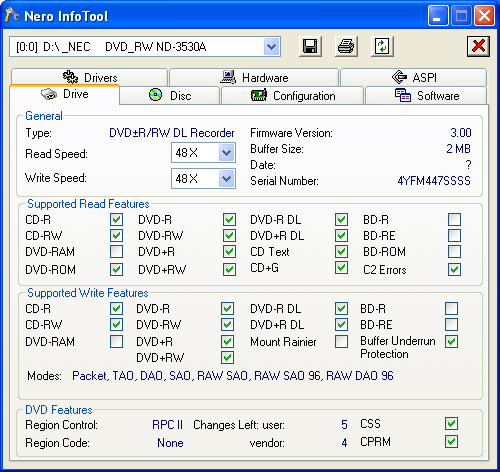Click the windows icon on Software tab

[403, 95]
